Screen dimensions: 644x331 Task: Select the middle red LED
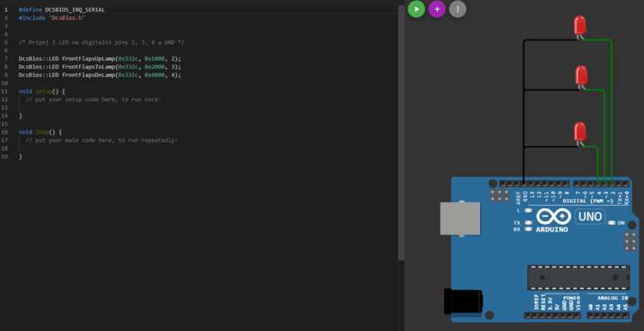pyautogui.click(x=581, y=76)
